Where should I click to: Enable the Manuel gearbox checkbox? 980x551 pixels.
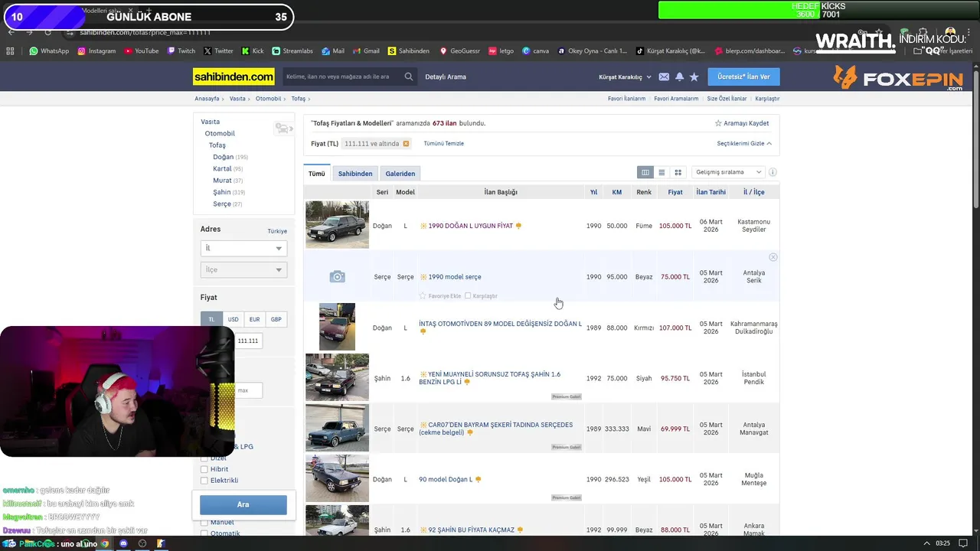(x=204, y=523)
